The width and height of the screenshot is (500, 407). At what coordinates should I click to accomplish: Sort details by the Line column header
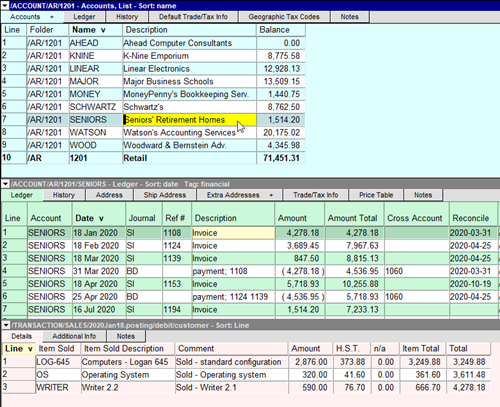18,349
